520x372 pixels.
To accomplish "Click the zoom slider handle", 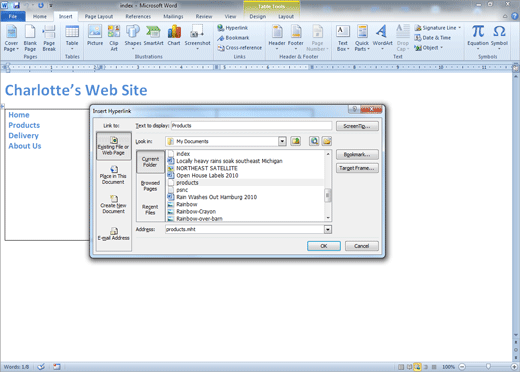I will coord(488,367).
